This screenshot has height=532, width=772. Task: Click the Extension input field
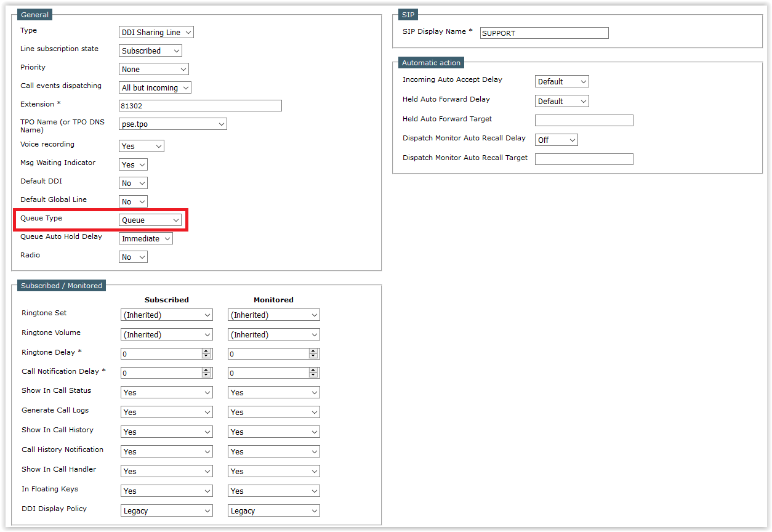click(200, 106)
